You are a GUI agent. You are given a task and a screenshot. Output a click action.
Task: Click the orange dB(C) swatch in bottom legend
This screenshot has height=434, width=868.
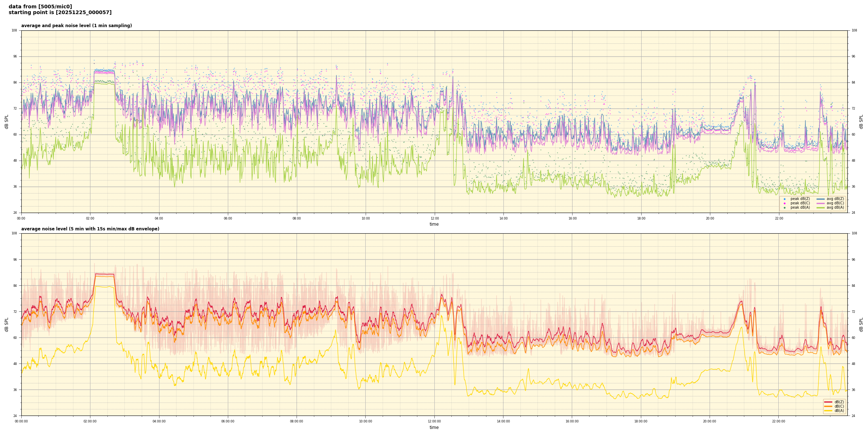828,406
